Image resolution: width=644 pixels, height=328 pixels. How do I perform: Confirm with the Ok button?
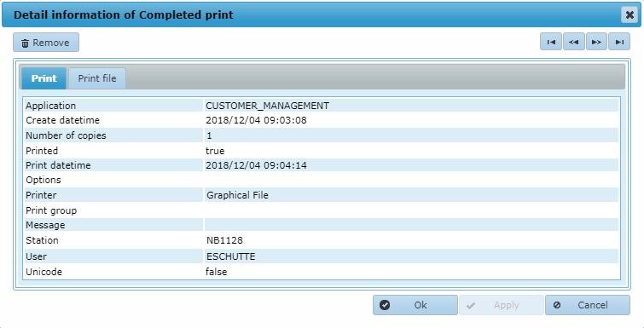click(415, 305)
